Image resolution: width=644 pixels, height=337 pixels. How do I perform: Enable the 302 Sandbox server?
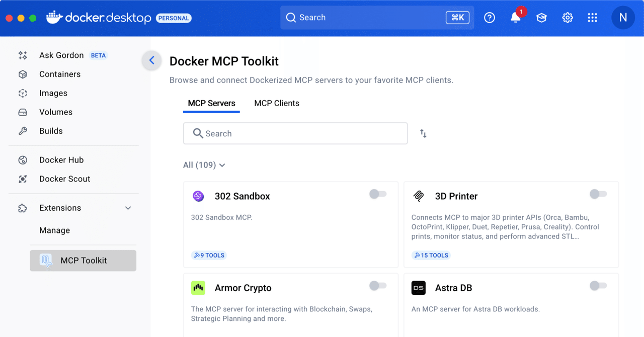[x=378, y=194]
